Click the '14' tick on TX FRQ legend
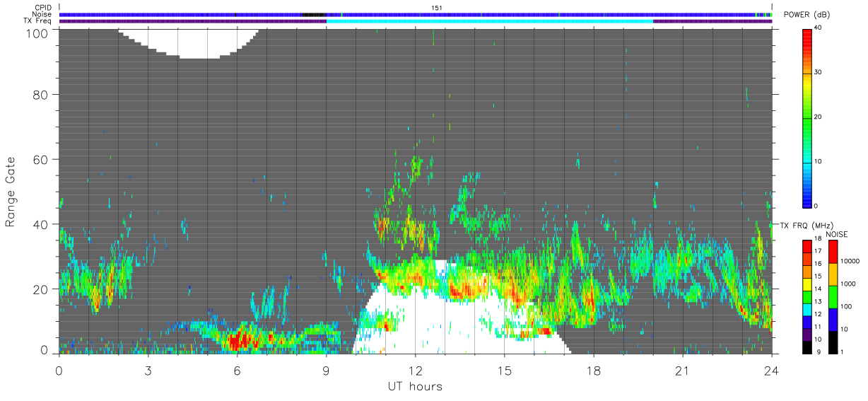Viewport: 868px width, 401px height. [x=817, y=289]
